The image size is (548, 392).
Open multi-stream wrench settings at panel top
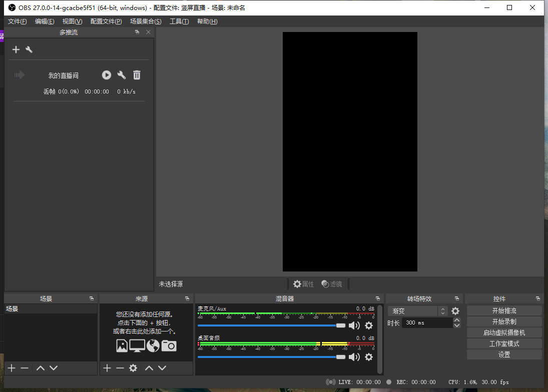[x=29, y=49]
